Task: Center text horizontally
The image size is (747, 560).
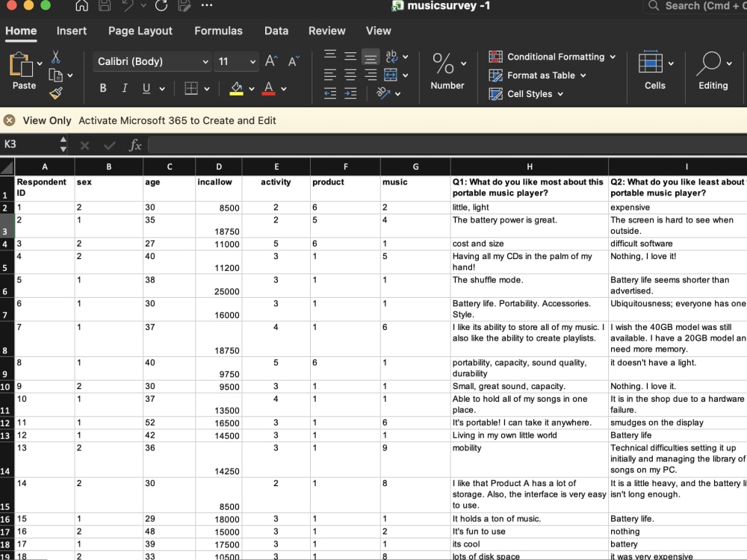Action: [350, 75]
